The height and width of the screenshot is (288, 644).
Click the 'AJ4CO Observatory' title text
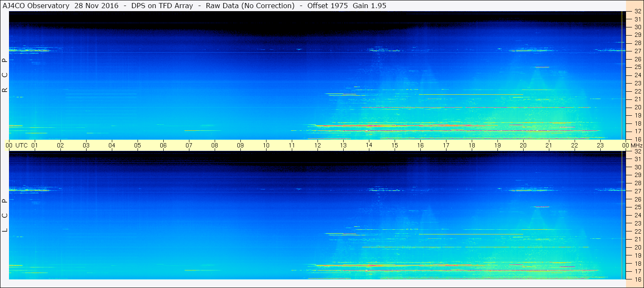click(x=36, y=6)
